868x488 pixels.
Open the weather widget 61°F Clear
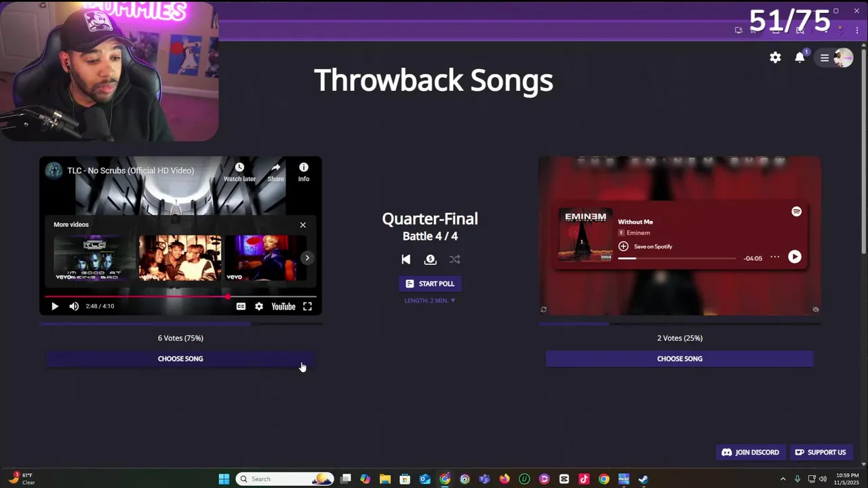(x=20, y=479)
